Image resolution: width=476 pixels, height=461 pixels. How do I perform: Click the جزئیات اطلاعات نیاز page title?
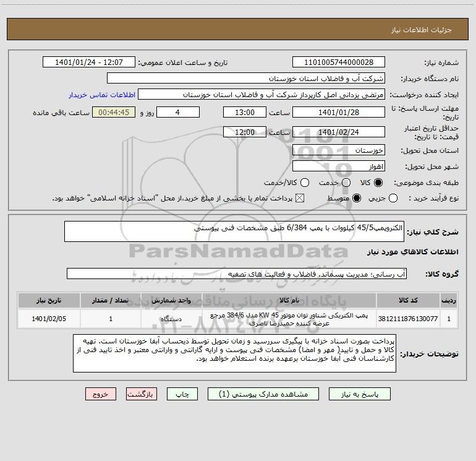(421, 30)
